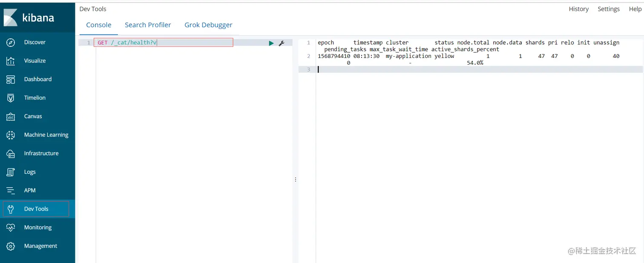The height and width of the screenshot is (263, 644).
Task: Switch to Grok Debugger tab
Action: click(x=208, y=25)
